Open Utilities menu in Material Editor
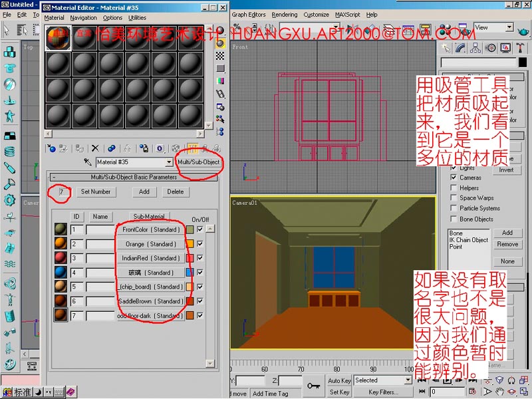 pyautogui.click(x=137, y=18)
